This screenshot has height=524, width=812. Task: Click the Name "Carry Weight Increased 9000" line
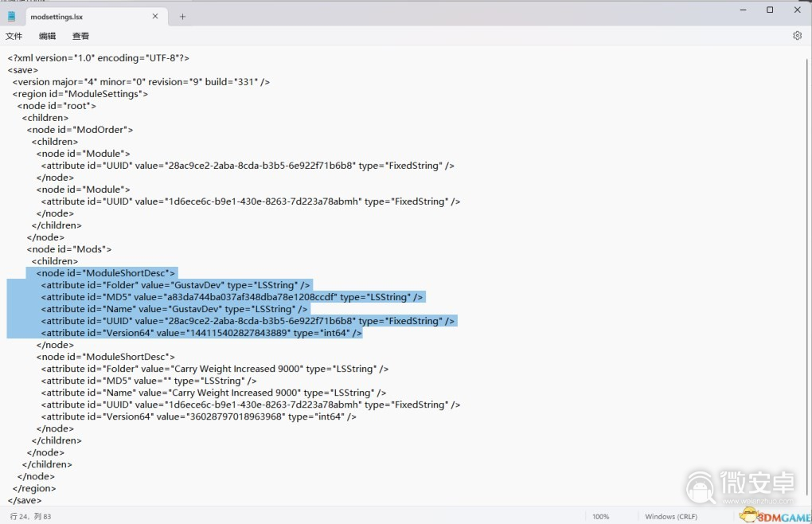(213, 393)
